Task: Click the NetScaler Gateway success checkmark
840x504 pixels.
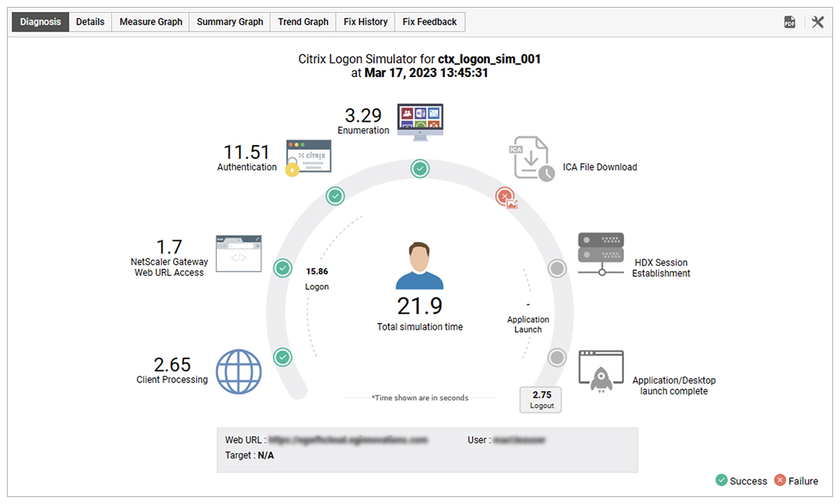Action: click(x=282, y=267)
